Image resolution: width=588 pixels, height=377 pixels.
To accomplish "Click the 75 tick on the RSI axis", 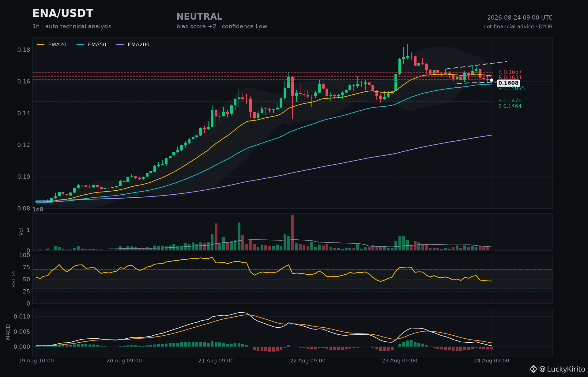I will [x=27, y=267].
